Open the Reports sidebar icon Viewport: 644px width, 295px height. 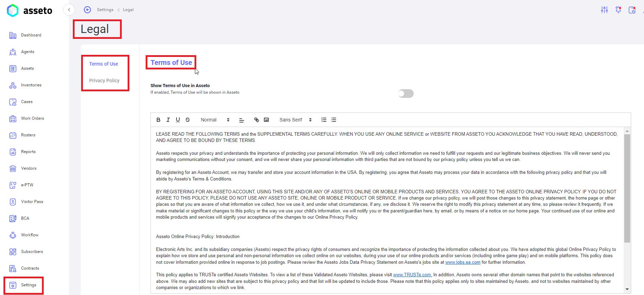(x=13, y=152)
